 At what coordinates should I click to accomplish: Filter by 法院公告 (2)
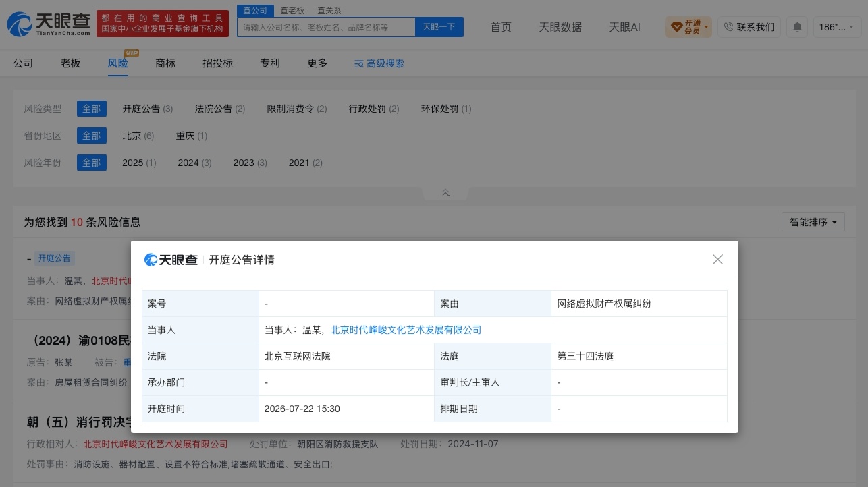(220, 109)
